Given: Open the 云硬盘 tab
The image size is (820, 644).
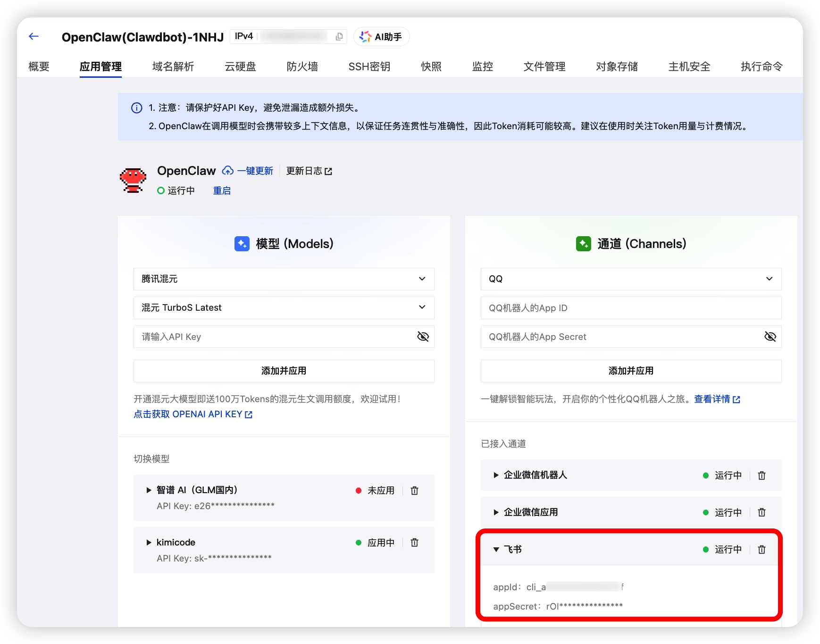Looking at the screenshot, I should coord(240,66).
